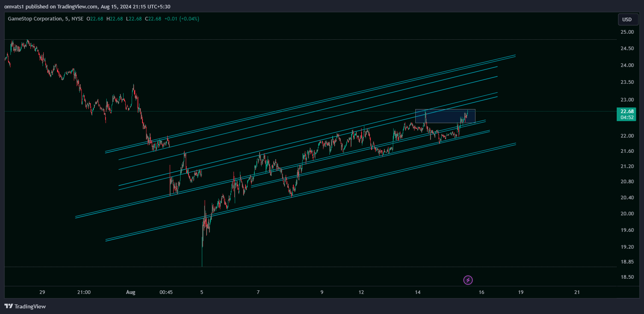Click the low value L22.68 in legend
This screenshot has height=314, width=644.
[134, 19]
